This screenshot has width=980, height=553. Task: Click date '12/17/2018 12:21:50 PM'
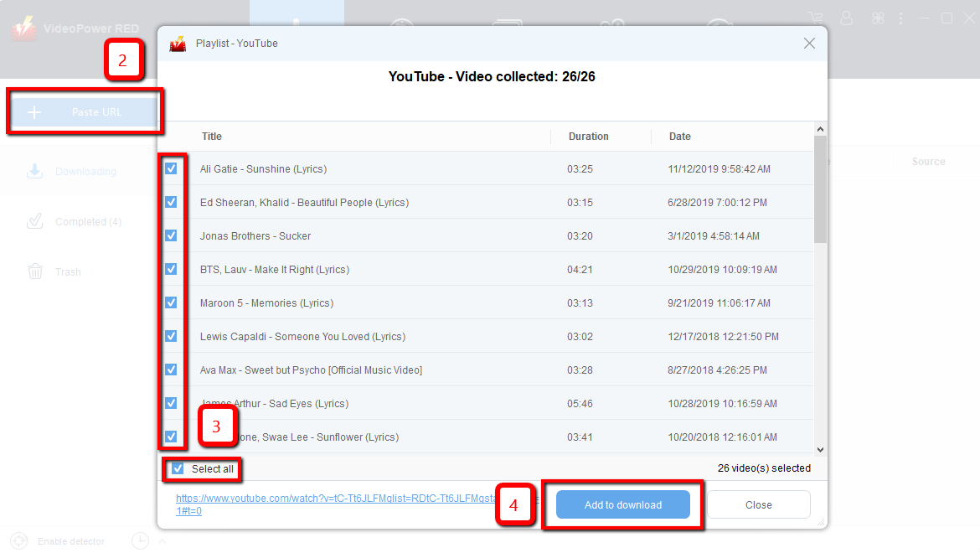pos(723,337)
